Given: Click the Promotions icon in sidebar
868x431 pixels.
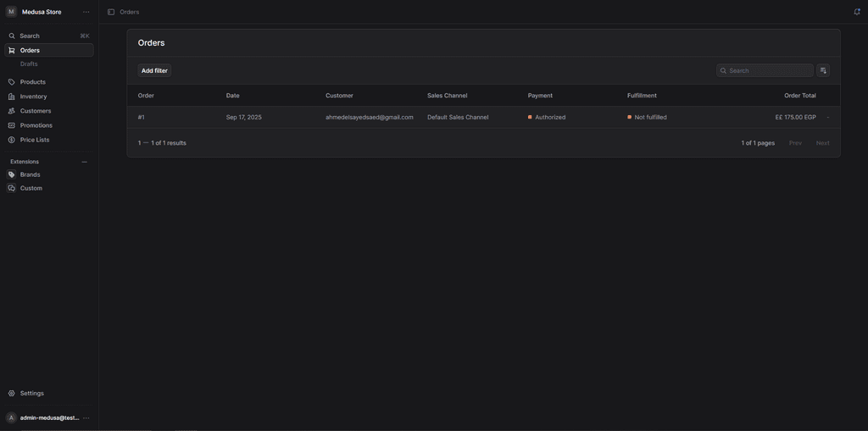Looking at the screenshot, I should click(x=12, y=125).
